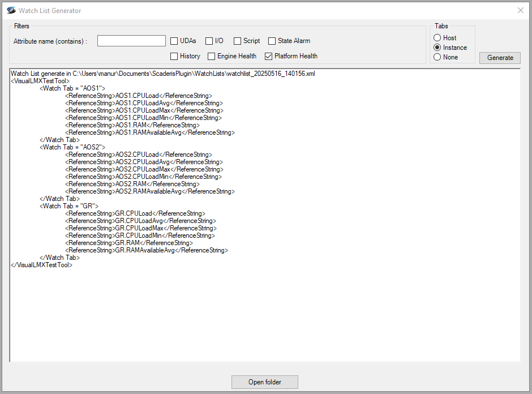532x394 pixels.
Task: Choose the Instance tabs radio option
Action: [437, 48]
